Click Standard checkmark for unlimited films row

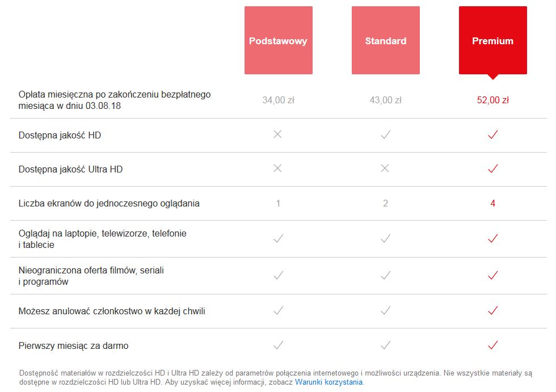385,276
